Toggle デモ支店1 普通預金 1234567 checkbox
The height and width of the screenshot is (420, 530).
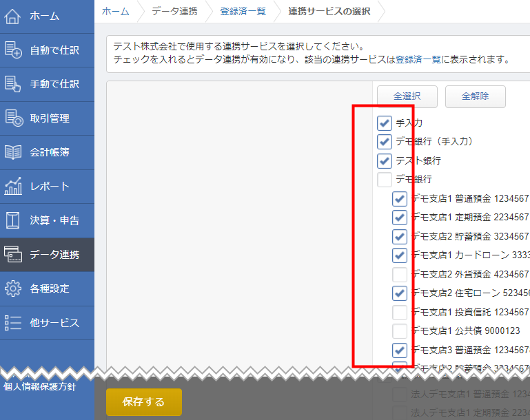coord(400,199)
